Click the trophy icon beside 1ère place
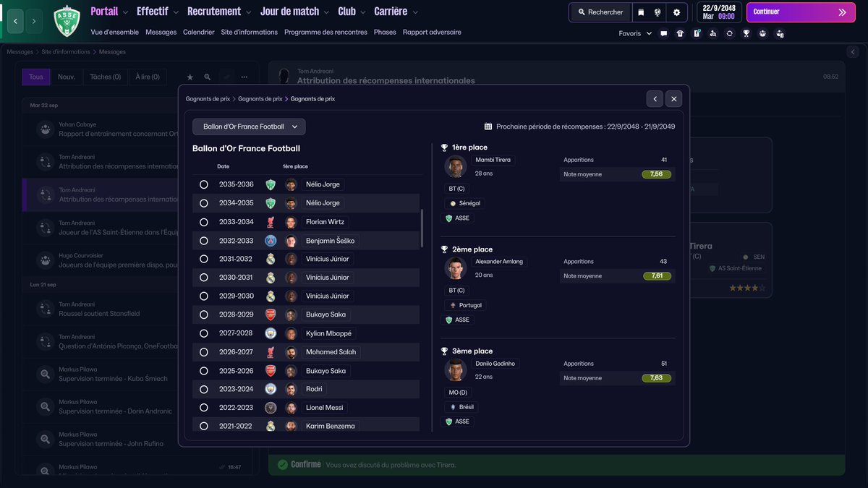 (x=445, y=147)
